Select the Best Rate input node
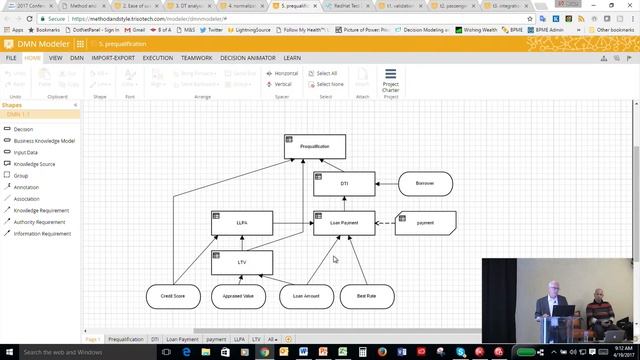The height and width of the screenshot is (360, 640). 367,296
